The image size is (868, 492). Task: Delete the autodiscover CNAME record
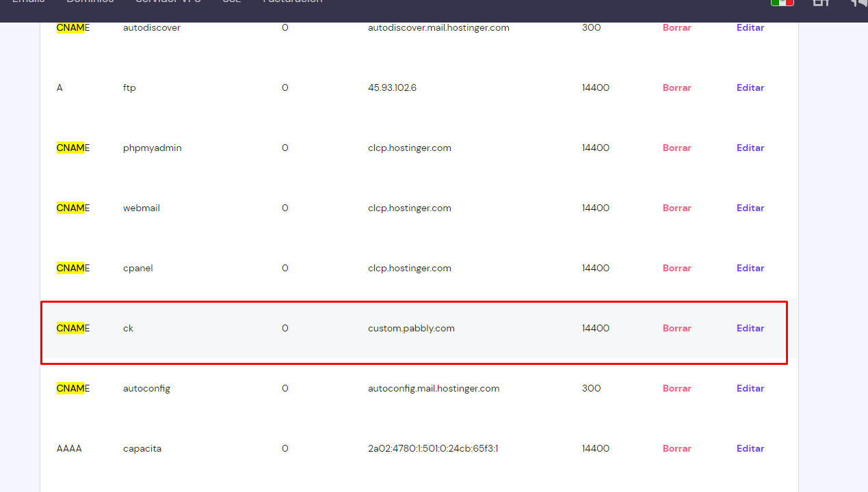[676, 28]
